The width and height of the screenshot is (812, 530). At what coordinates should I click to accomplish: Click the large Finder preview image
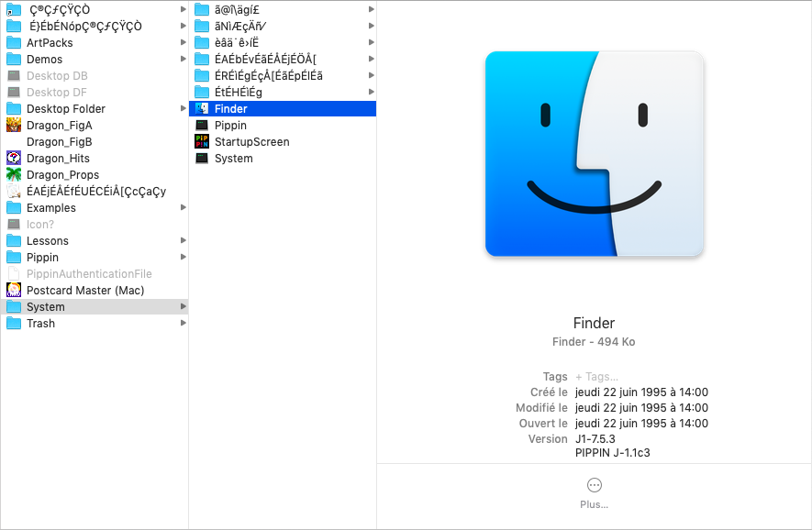(x=594, y=154)
